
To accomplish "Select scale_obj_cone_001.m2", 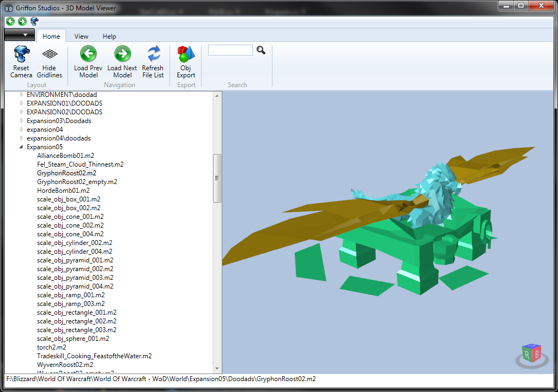I will click(70, 217).
